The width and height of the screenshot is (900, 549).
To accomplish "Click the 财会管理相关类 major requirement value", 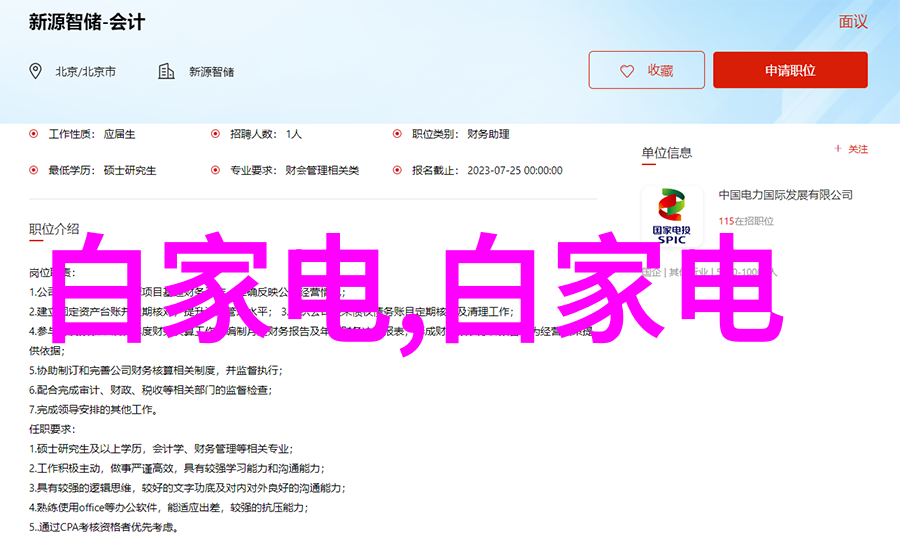I will 322,171.
